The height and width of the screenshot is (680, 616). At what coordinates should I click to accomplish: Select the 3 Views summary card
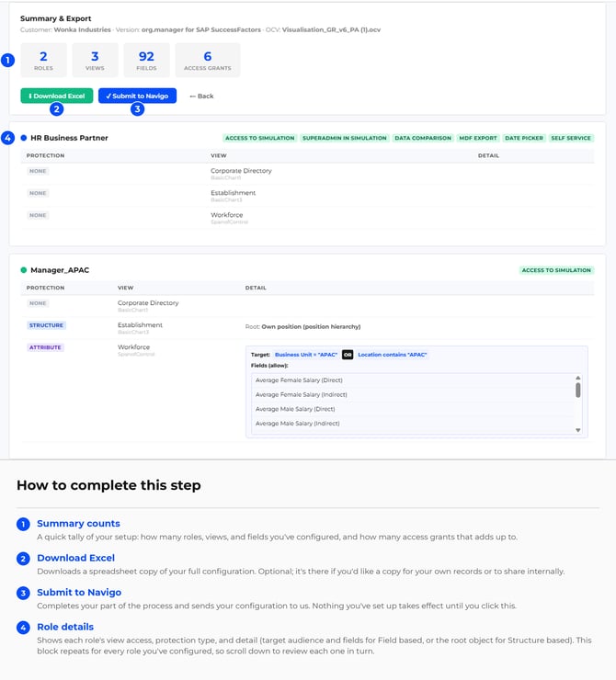pos(95,61)
